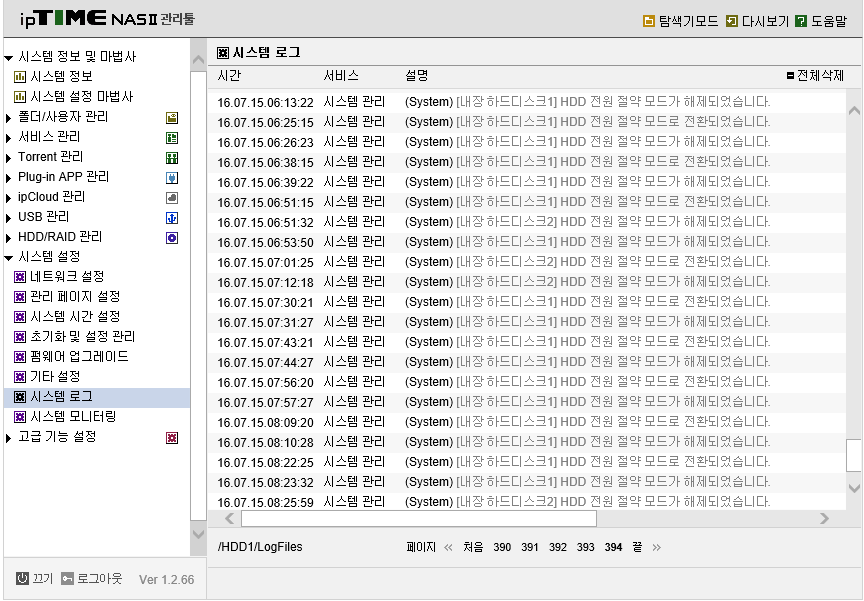Go to log page 393
Viewport: 864px width, 601px height.
click(x=585, y=547)
